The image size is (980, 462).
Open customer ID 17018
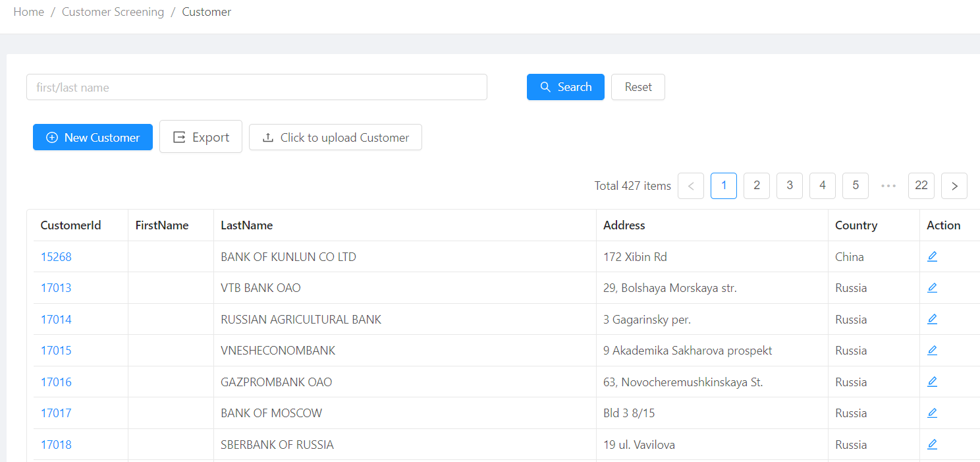(56, 445)
